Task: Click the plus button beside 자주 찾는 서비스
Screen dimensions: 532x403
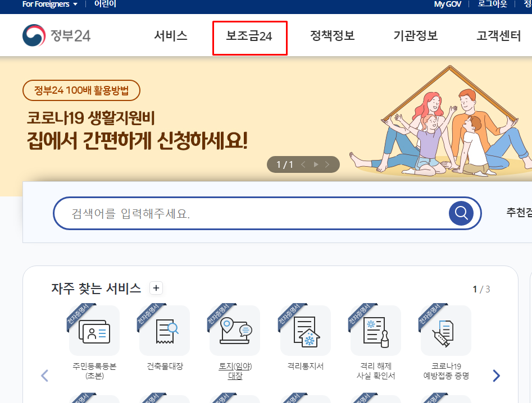Action: pos(156,288)
